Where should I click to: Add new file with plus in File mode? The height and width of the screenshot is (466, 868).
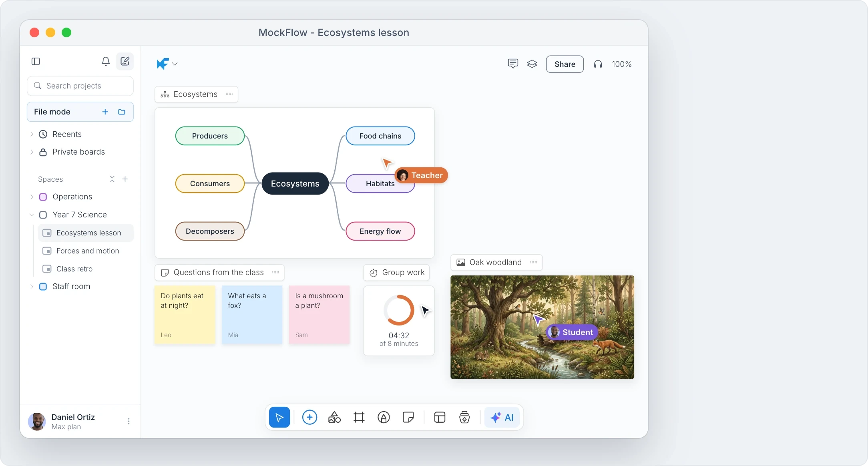pyautogui.click(x=105, y=112)
